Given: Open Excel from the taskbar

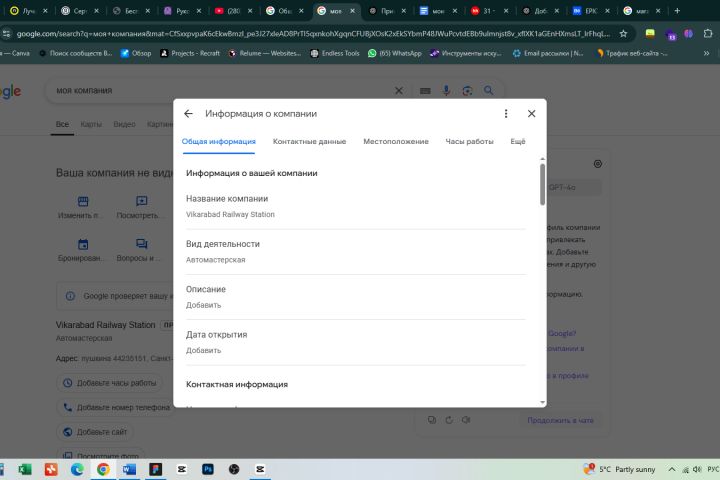Looking at the screenshot, I should click(25, 469).
